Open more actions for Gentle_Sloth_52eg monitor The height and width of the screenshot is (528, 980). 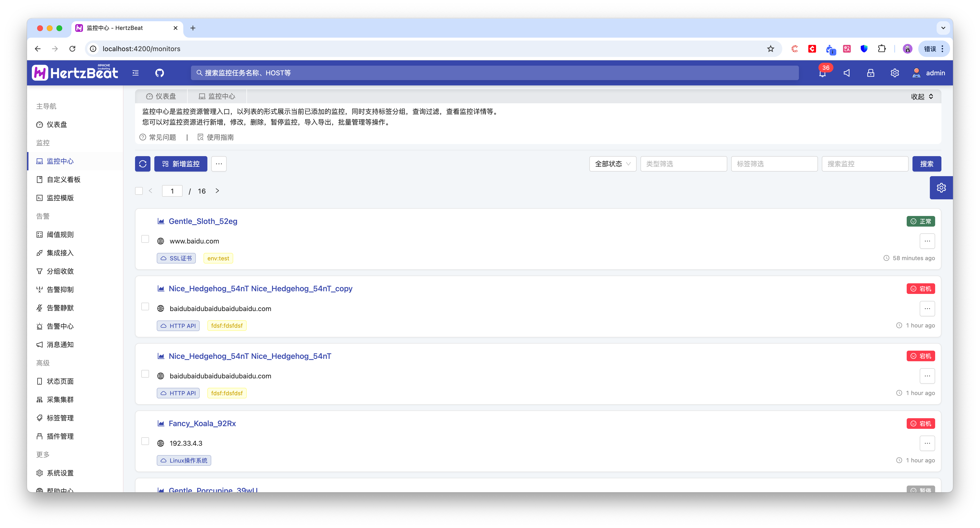(927, 241)
